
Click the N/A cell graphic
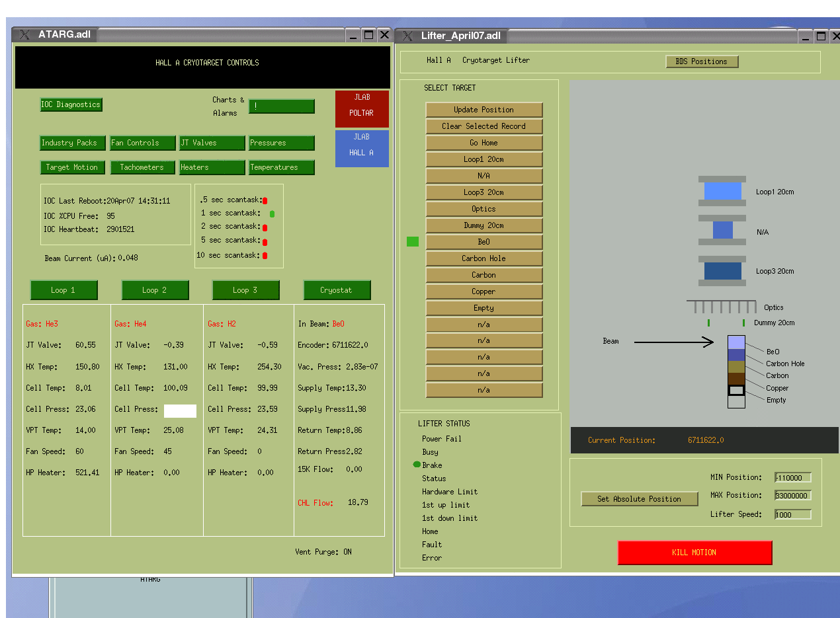point(722,230)
